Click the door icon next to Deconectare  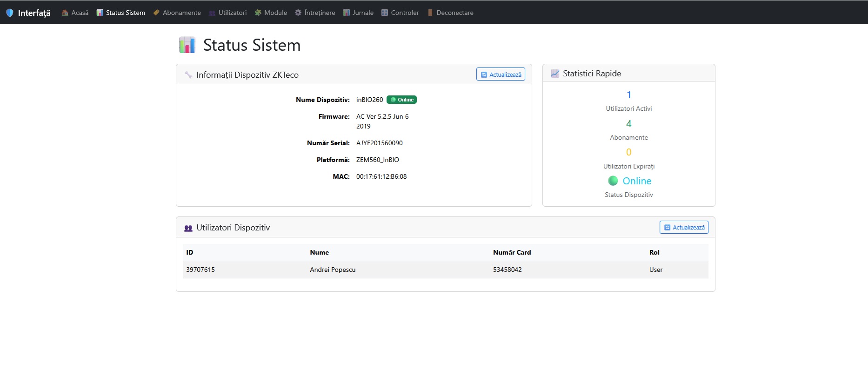(430, 13)
